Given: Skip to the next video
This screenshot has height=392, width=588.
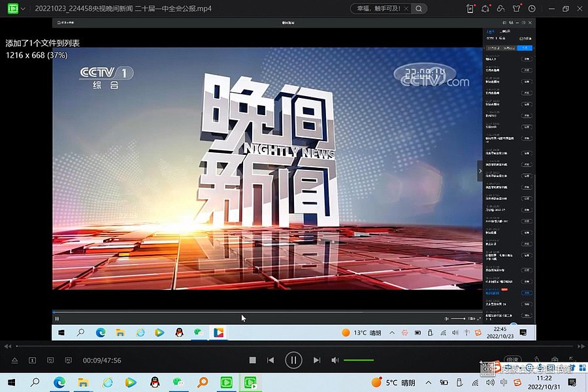Looking at the screenshot, I should (x=317, y=360).
